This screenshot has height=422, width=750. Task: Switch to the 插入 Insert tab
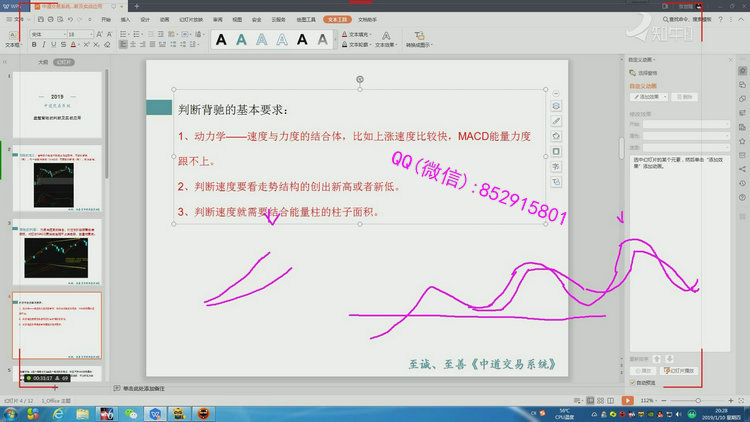tap(125, 18)
